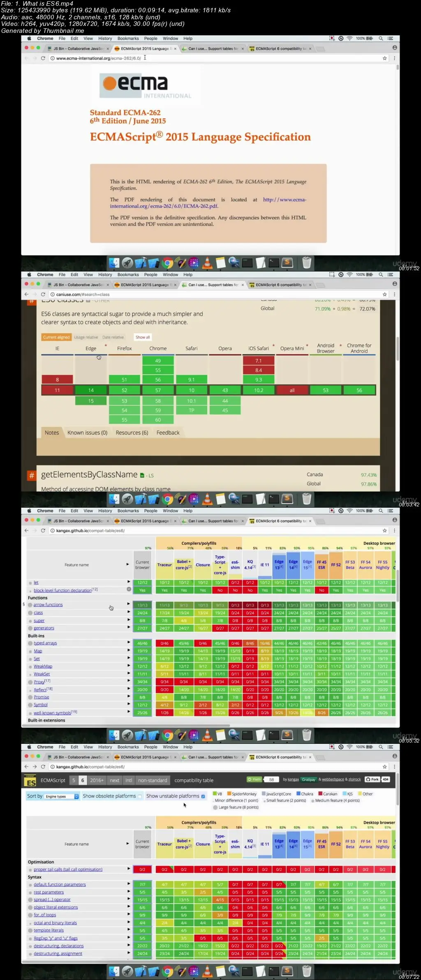Viewport: 421px width, 980px height.
Task: Click the 'Show all' button on caniuse
Action: pos(143,337)
